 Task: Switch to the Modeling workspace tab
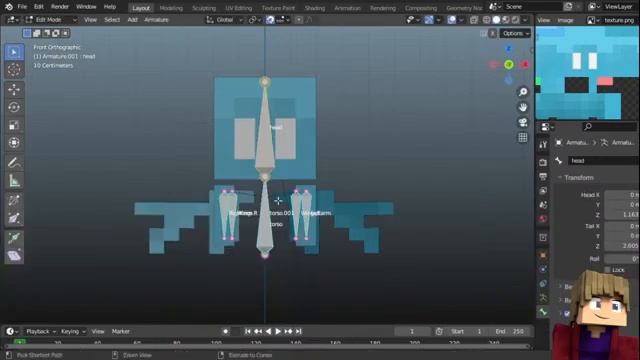click(x=171, y=8)
